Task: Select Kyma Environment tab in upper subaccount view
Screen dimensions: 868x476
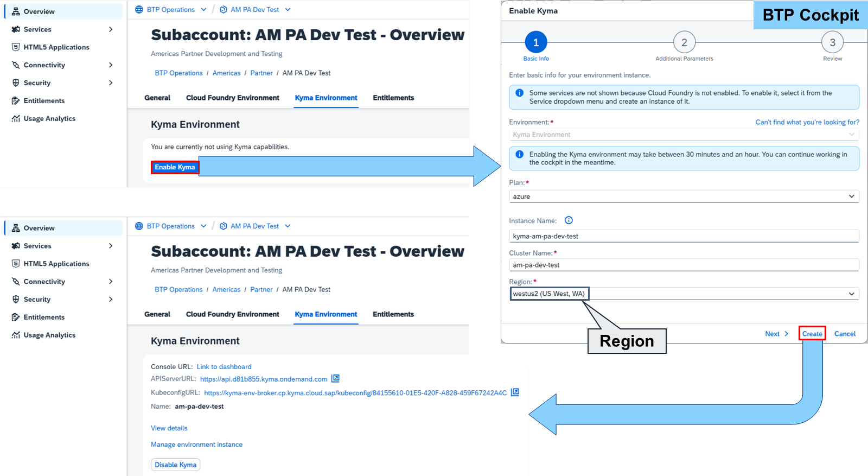Action: (326, 98)
